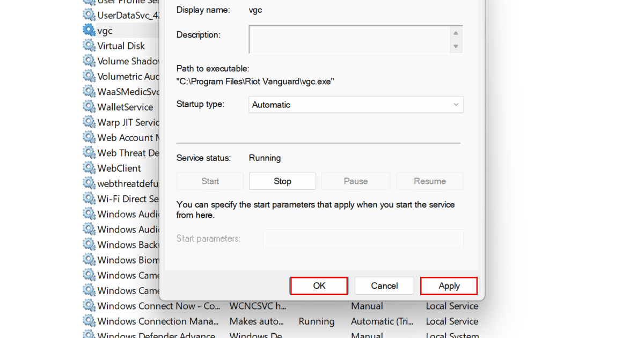
Task: Click the WalletService gear icon
Action: coord(89,107)
